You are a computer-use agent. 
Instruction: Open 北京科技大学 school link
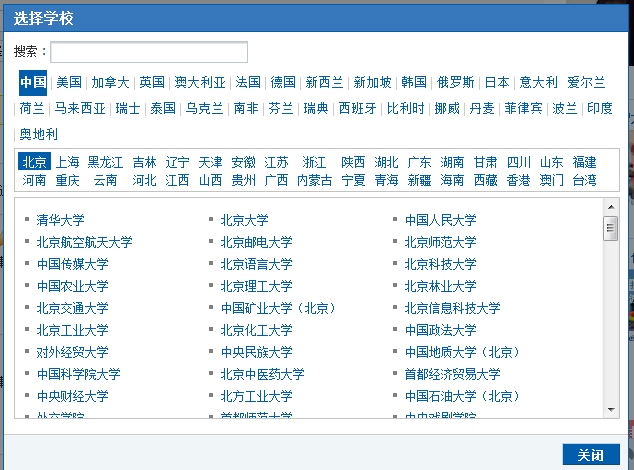coord(441,264)
